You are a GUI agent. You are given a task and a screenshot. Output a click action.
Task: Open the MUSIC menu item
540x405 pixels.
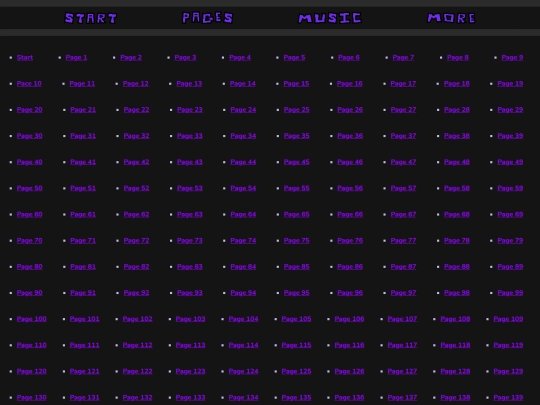pos(330,18)
